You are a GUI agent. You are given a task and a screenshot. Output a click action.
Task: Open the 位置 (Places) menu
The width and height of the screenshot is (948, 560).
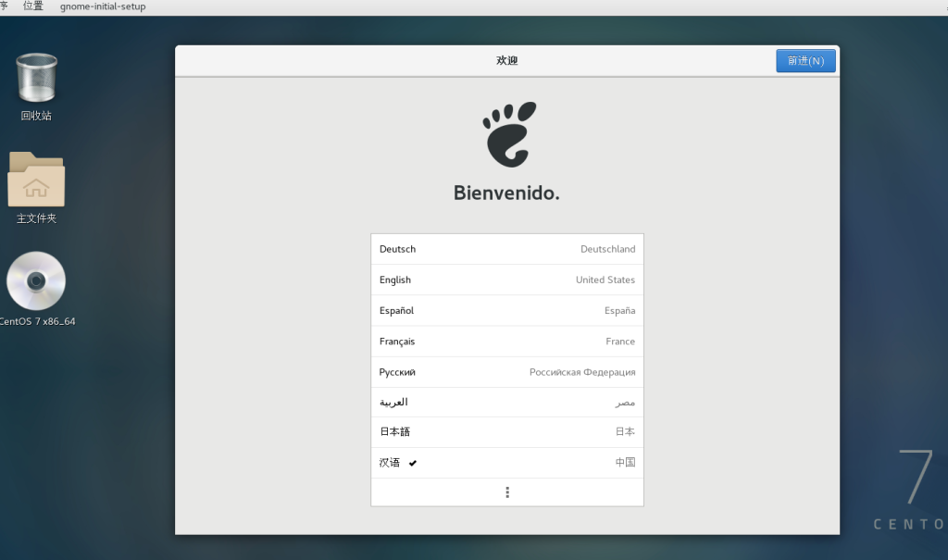click(33, 6)
